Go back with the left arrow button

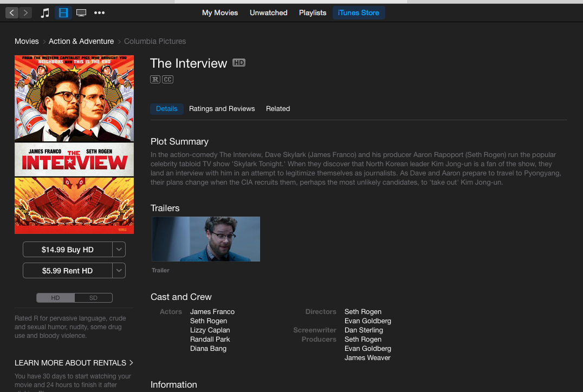pos(12,12)
